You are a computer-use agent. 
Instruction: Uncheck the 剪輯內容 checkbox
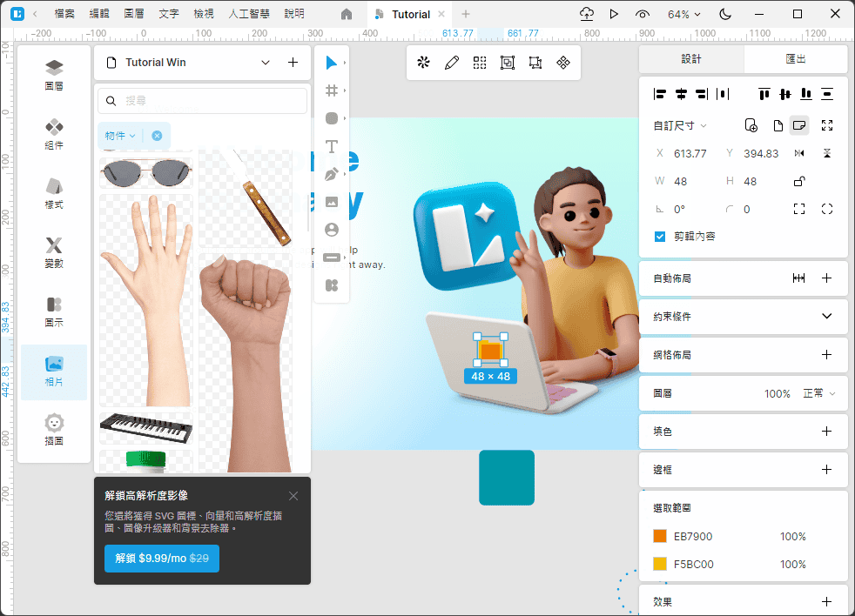pyautogui.click(x=660, y=236)
